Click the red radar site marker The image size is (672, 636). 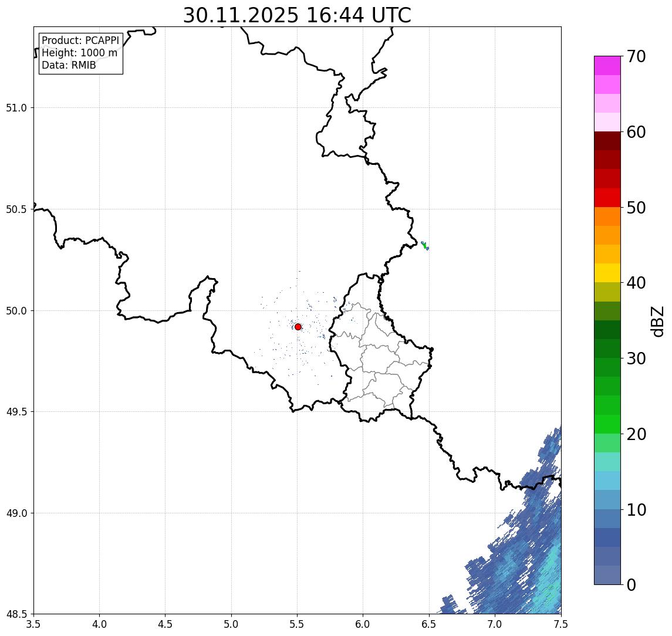[x=298, y=327]
